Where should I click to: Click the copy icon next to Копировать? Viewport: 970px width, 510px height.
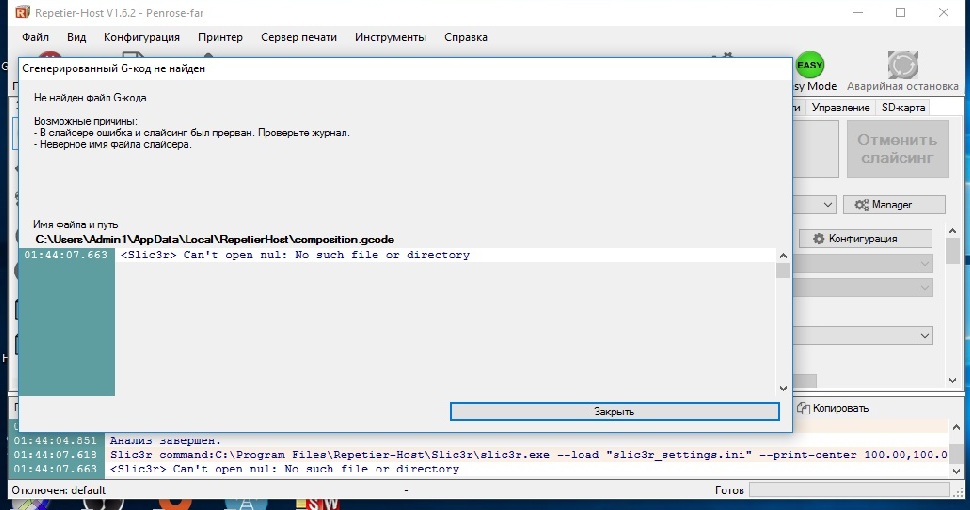pos(803,408)
